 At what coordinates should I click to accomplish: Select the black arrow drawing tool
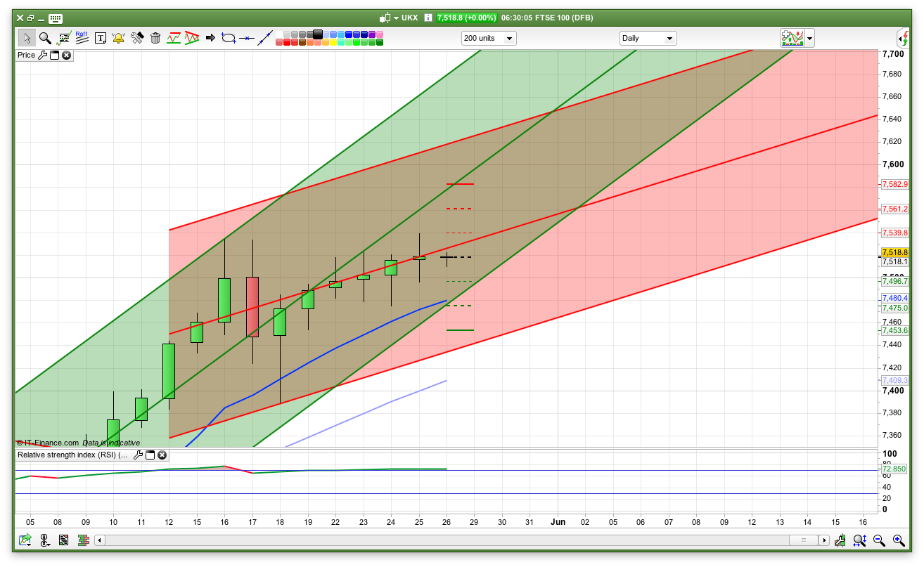[210, 38]
